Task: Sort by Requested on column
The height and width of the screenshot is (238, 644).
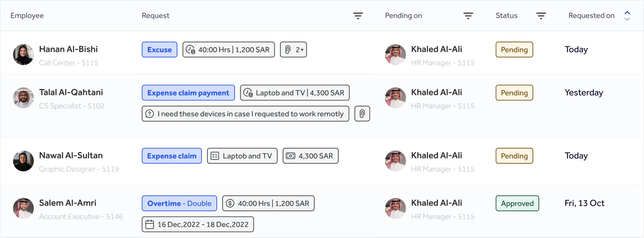Action: coord(627,16)
